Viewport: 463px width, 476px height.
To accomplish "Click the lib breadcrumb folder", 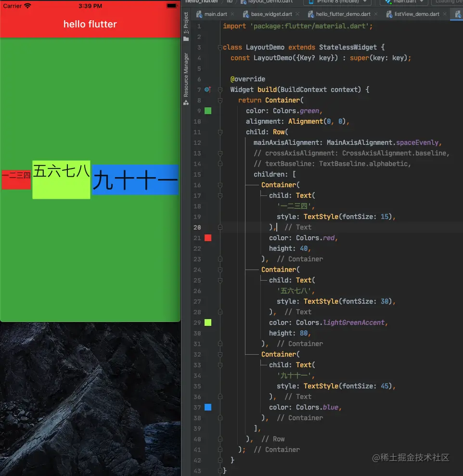I will 230,1.
